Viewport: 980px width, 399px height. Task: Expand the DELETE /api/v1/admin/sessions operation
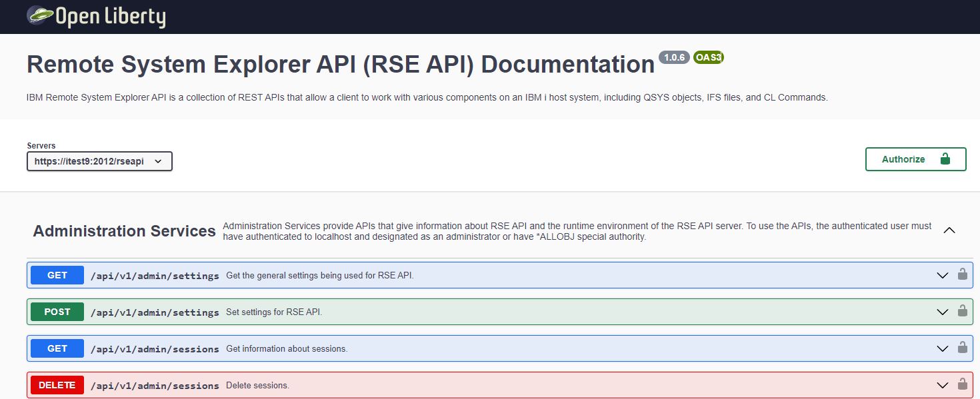click(942, 385)
